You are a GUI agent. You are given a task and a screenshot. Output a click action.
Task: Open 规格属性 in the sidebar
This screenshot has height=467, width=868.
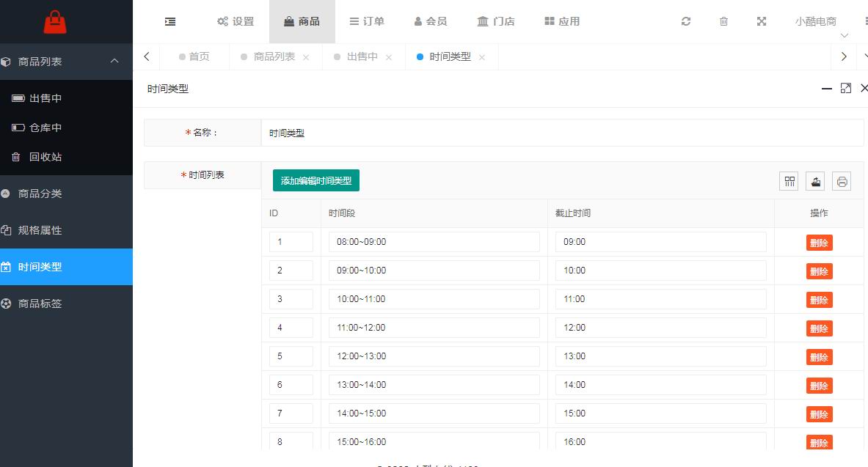pos(67,230)
